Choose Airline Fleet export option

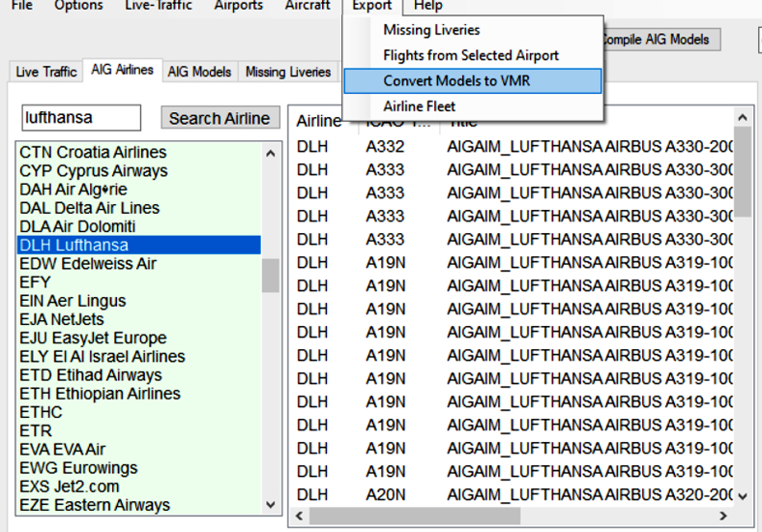[472, 106]
